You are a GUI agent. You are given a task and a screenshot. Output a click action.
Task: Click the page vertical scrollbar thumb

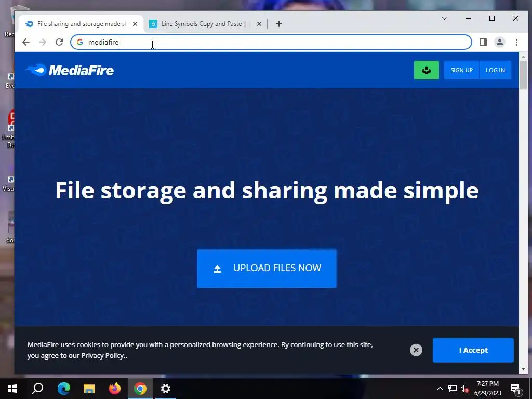point(523,75)
